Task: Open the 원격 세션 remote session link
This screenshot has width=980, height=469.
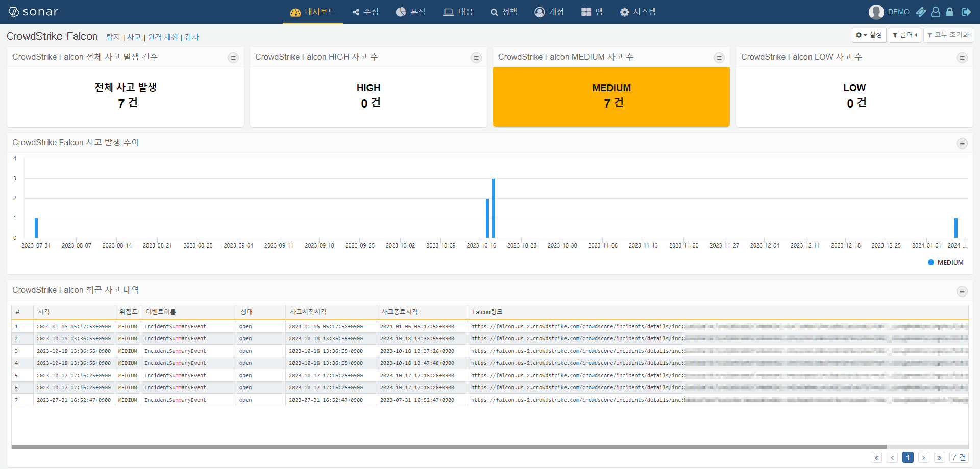Action: click(163, 37)
